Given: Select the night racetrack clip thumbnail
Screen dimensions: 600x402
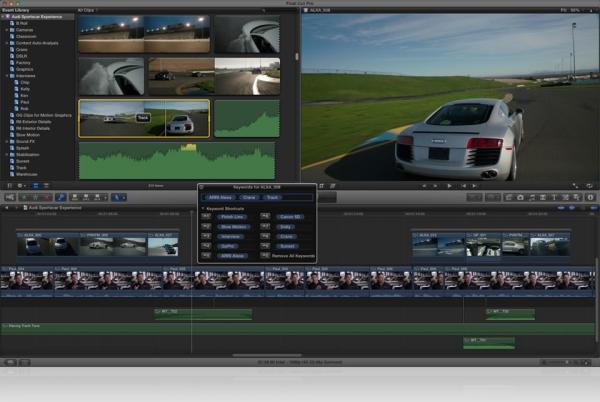Looking at the screenshot, I should (x=144, y=34).
